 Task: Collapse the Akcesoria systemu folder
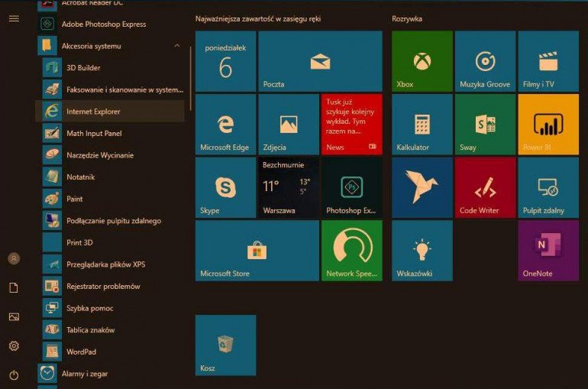click(x=177, y=46)
